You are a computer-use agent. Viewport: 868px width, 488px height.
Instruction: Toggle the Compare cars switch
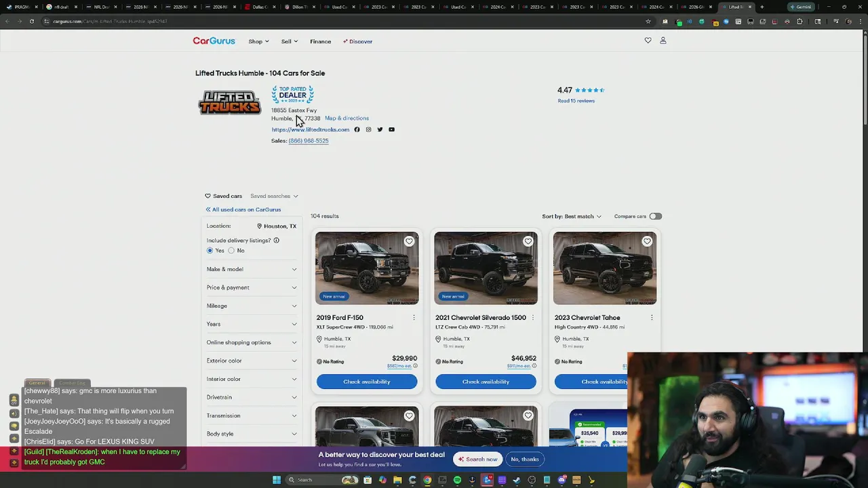tap(655, 216)
